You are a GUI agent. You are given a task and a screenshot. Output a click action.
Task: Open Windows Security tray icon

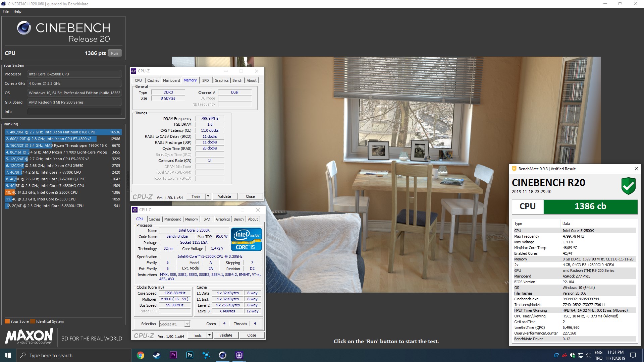[x=573, y=355]
